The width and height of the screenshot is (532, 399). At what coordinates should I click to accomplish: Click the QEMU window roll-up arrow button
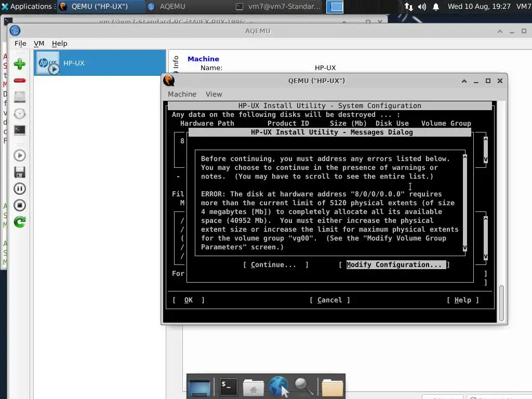click(x=464, y=81)
